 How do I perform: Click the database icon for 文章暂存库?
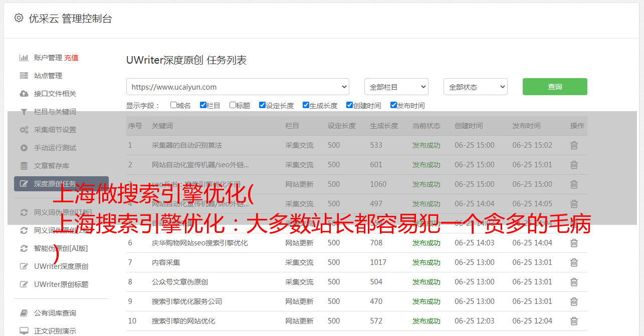tap(24, 166)
